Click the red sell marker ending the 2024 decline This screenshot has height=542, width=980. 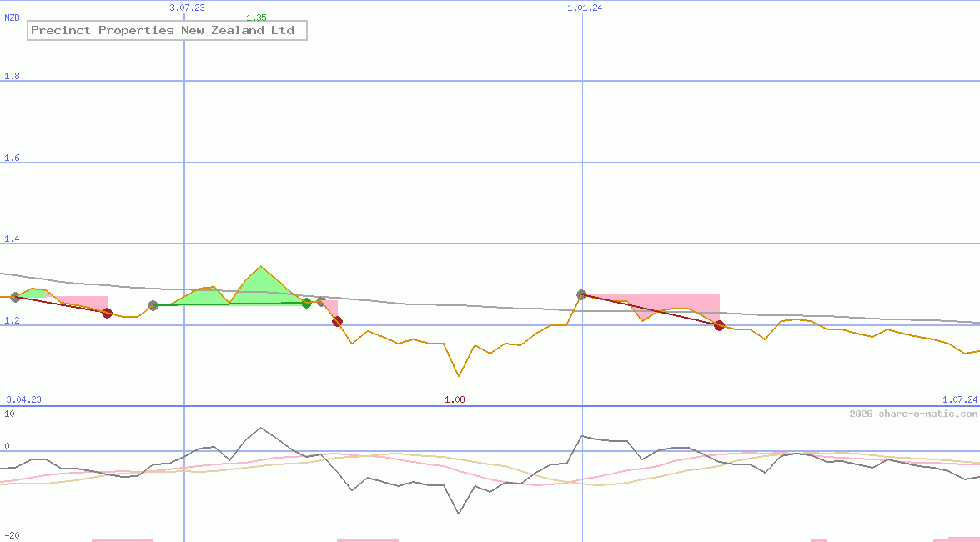pos(720,326)
